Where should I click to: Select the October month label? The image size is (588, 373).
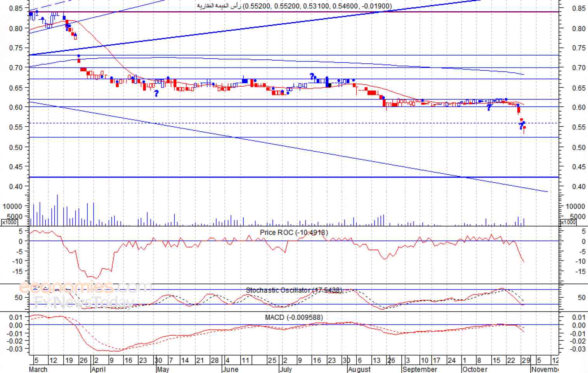[475, 369]
